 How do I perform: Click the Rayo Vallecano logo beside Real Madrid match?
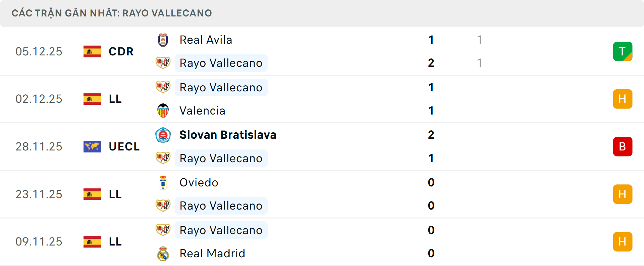[x=163, y=230]
